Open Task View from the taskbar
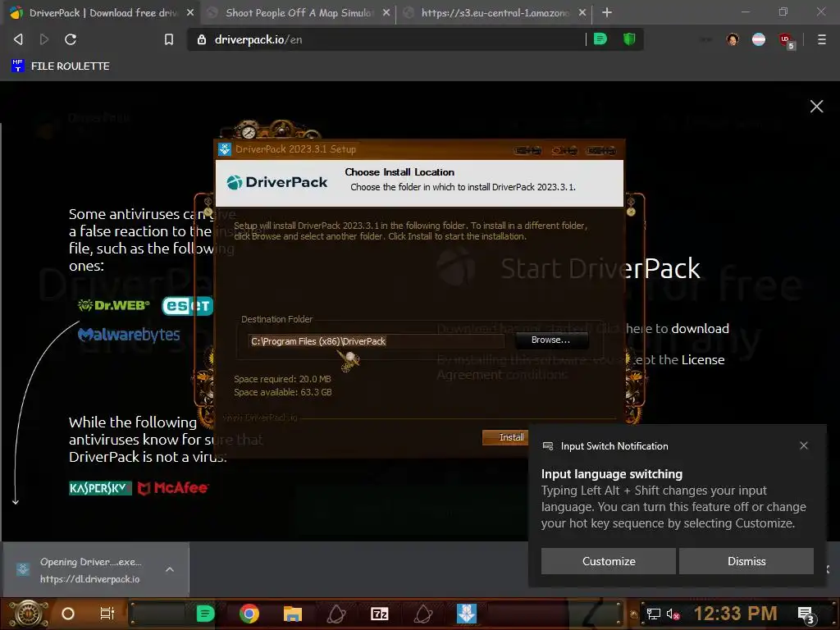The height and width of the screenshot is (630, 840). coord(107,614)
